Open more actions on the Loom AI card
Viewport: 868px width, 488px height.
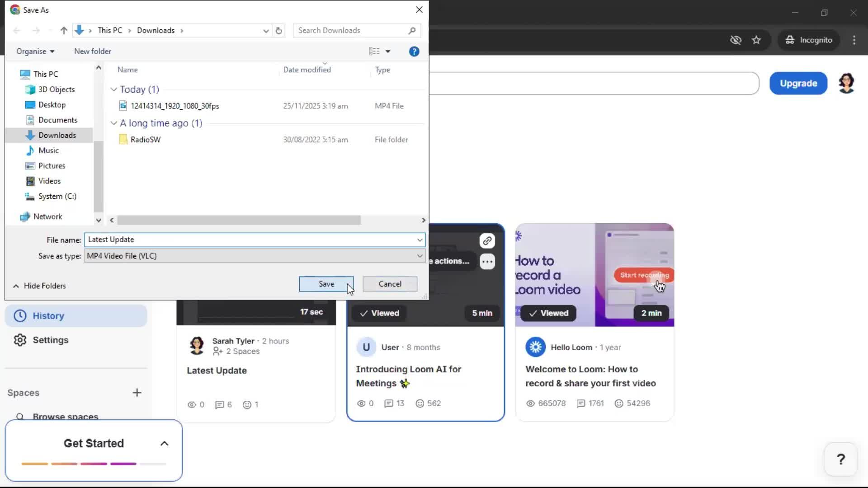tap(487, 261)
